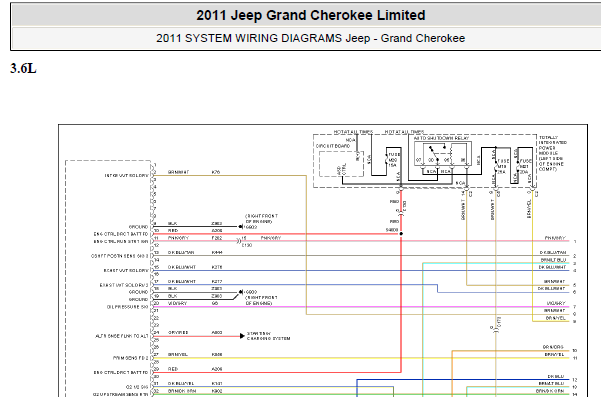
Task: Click the arrowhead pointing to Starting Charging System
Action: (242, 336)
